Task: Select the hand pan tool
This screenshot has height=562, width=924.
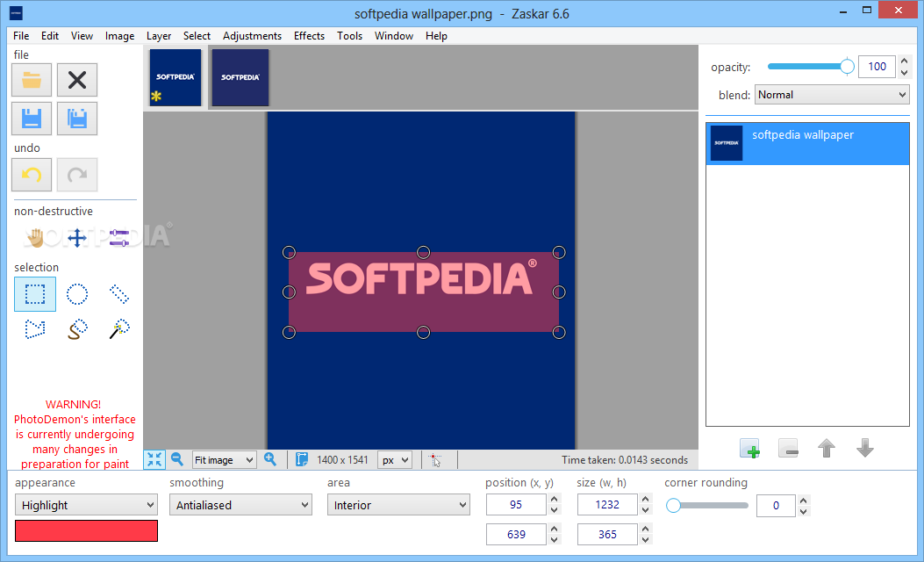Action: pyautogui.click(x=35, y=238)
